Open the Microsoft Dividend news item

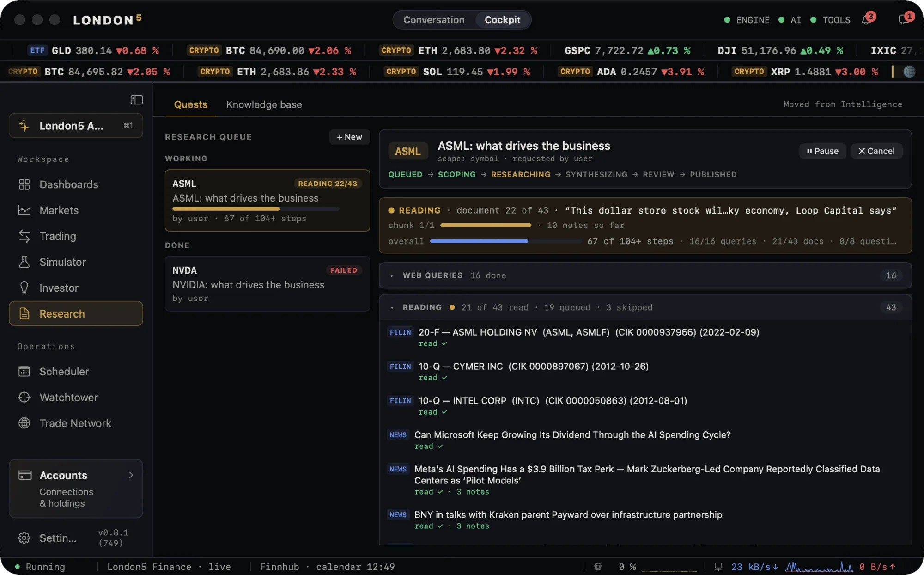point(645,440)
